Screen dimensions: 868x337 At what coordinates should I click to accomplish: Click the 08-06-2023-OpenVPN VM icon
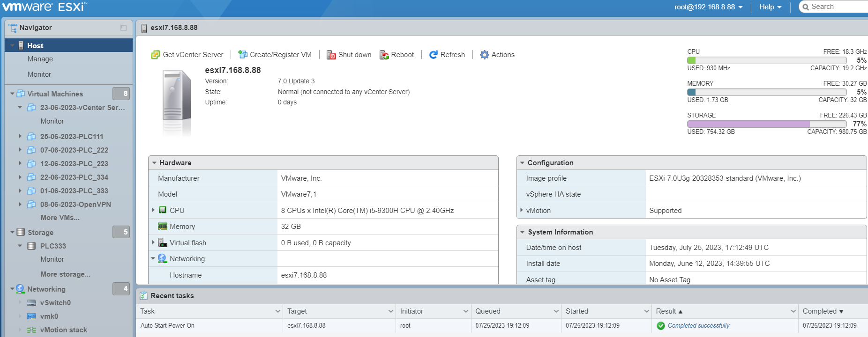point(31,205)
